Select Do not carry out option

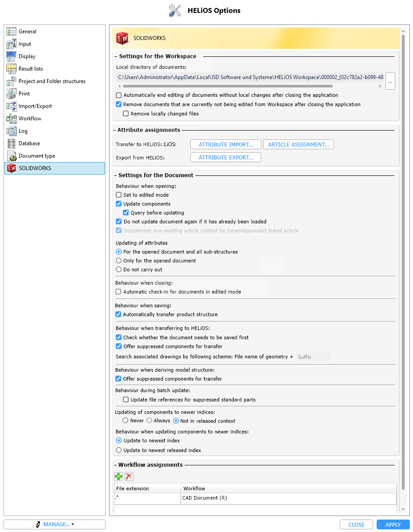click(118, 270)
